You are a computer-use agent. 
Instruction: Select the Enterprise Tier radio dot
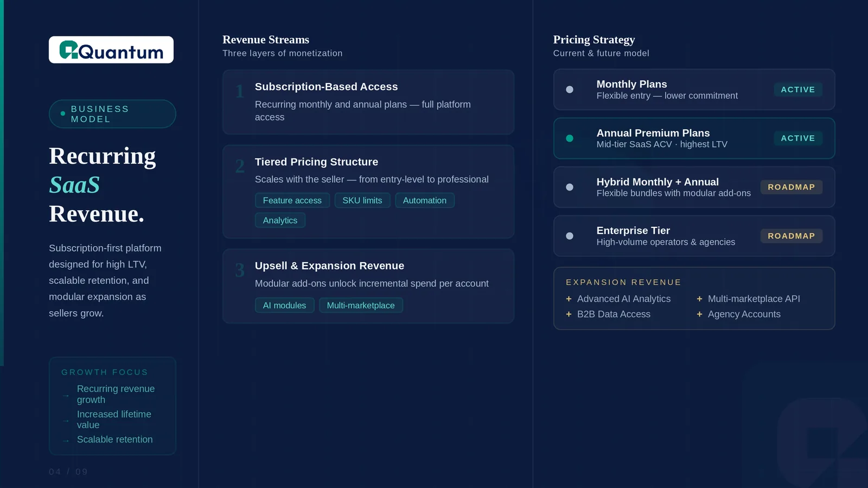coord(570,236)
